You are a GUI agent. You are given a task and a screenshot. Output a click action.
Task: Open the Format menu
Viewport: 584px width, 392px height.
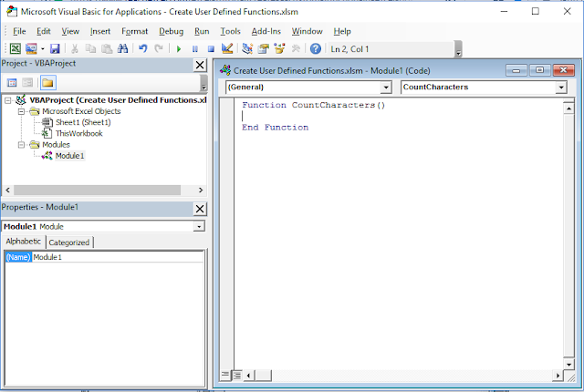(x=134, y=31)
